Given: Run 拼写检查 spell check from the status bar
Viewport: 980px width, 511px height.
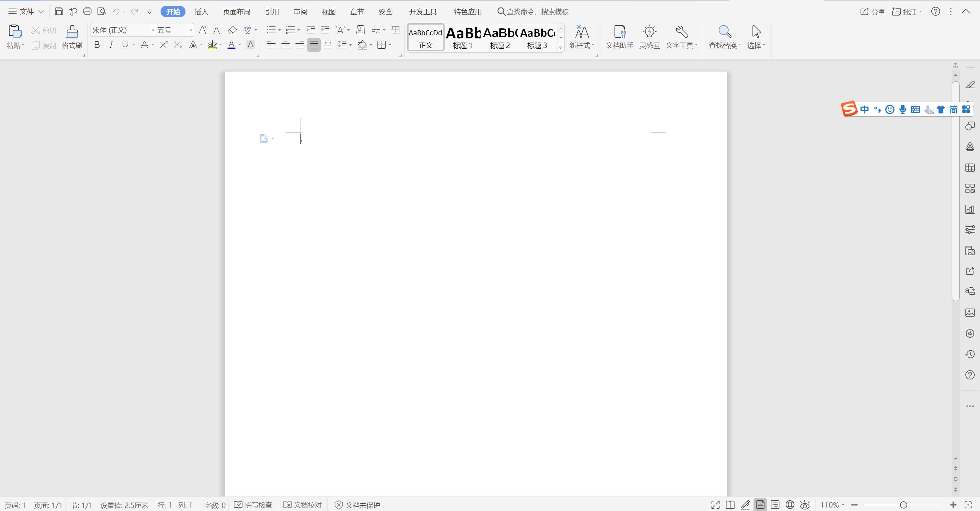Looking at the screenshot, I should (x=253, y=505).
